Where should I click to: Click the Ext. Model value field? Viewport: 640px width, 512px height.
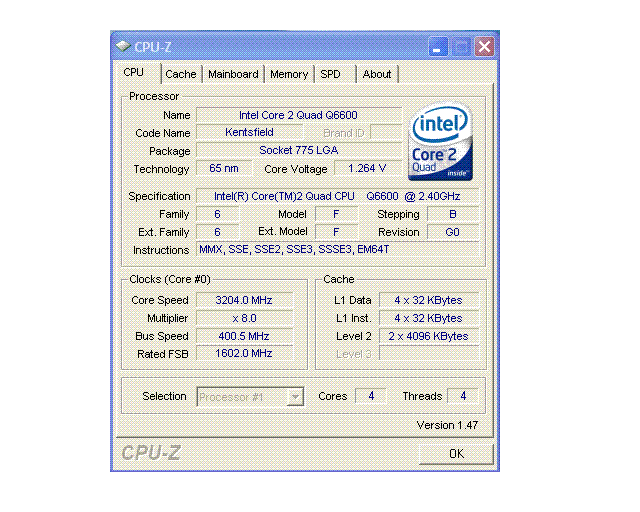click(x=337, y=232)
